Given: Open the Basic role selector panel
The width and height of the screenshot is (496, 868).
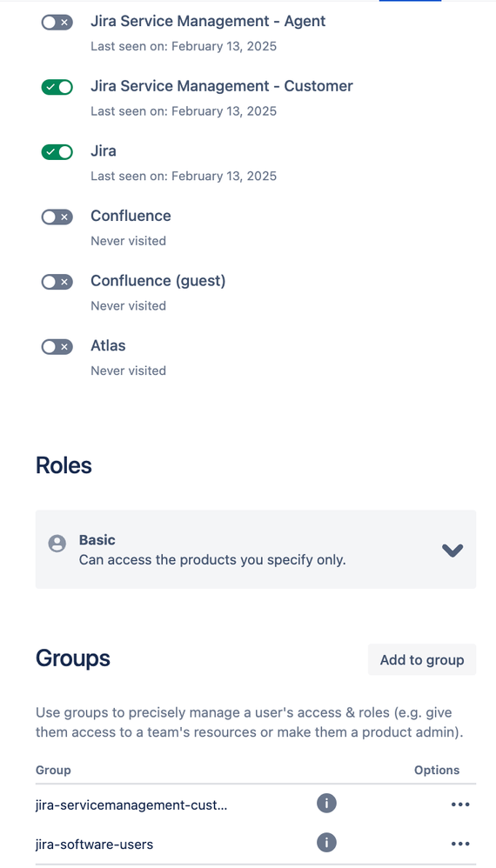Looking at the screenshot, I should (x=256, y=549).
